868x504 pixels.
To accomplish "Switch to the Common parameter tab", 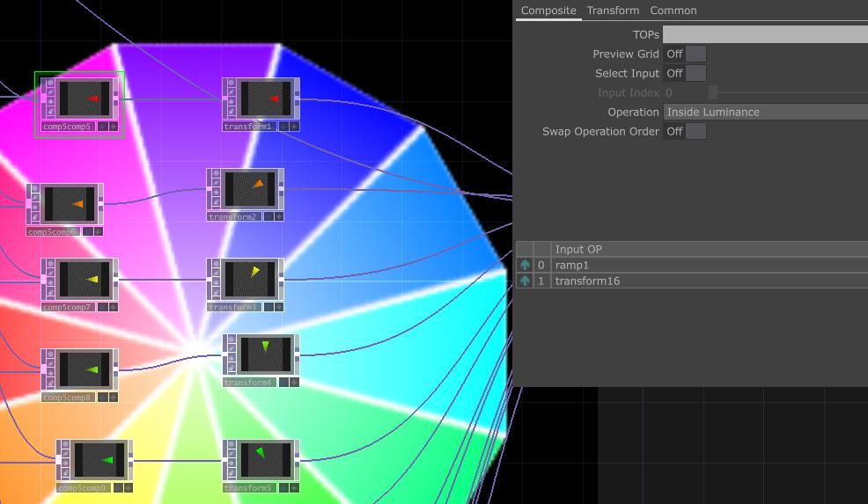I will (x=673, y=11).
